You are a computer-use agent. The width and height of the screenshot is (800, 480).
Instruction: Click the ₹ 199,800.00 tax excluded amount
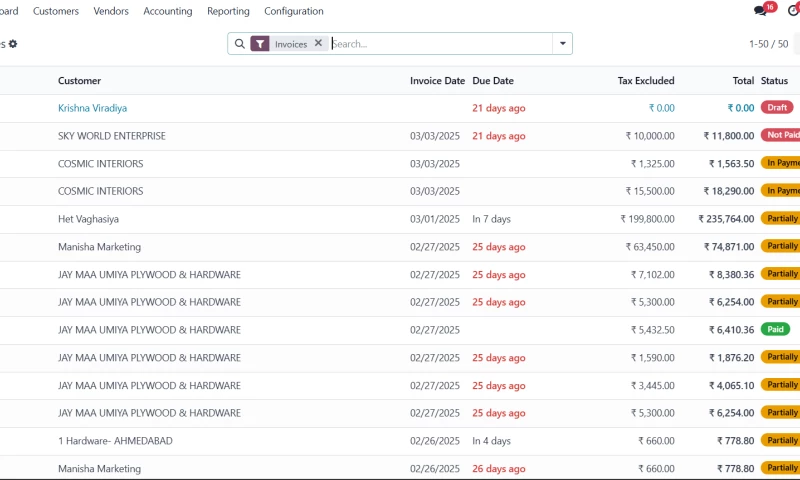[x=647, y=219]
